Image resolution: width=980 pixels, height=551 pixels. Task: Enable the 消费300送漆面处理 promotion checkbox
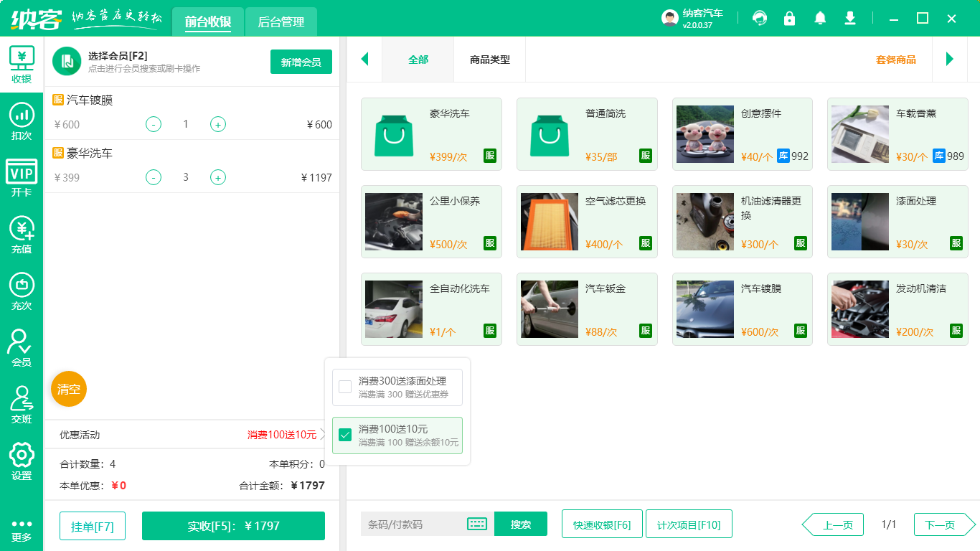point(343,386)
